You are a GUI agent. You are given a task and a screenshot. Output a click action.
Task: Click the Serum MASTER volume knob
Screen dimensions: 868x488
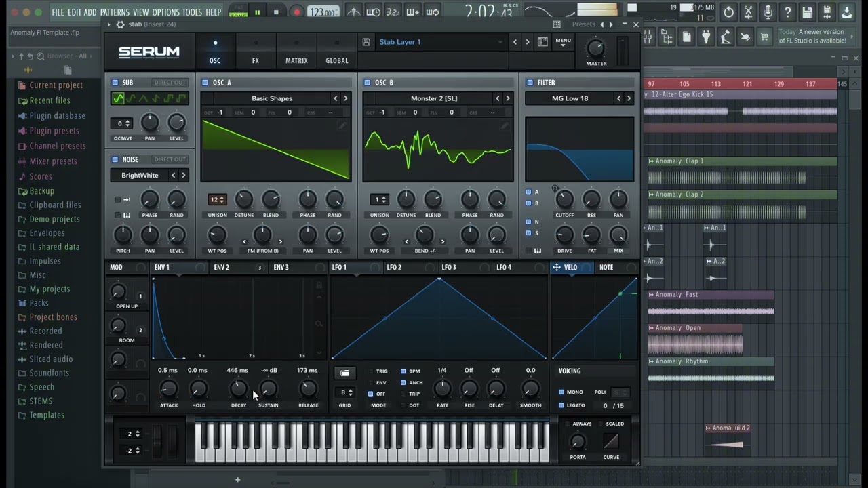595,48
